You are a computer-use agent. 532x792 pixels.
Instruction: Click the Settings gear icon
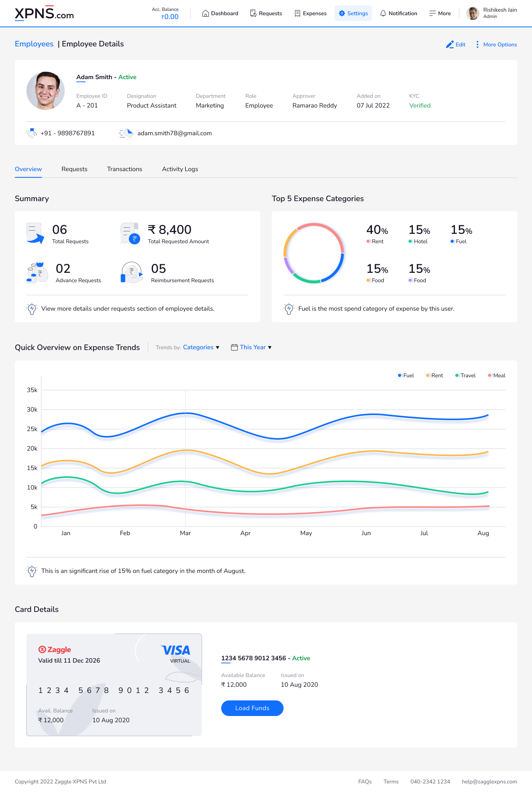tap(342, 13)
